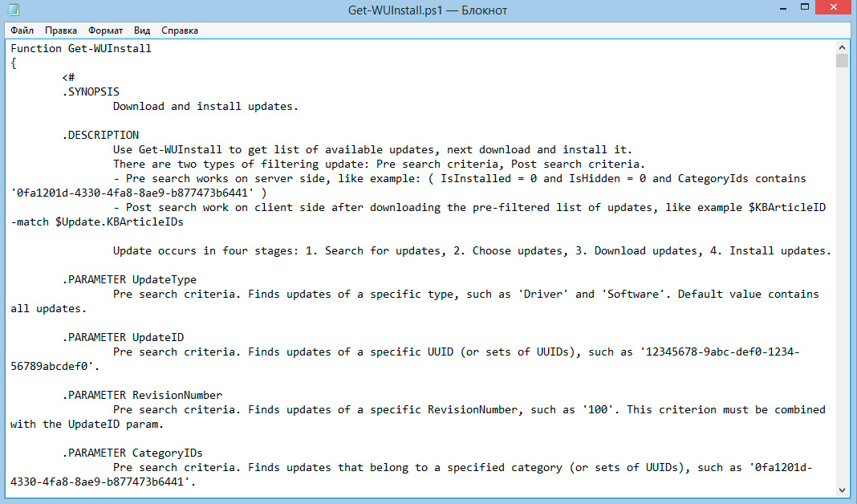Screen dimensions: 857x504
Task: Click the opening brace '{' line
Action: coord(14,63)
